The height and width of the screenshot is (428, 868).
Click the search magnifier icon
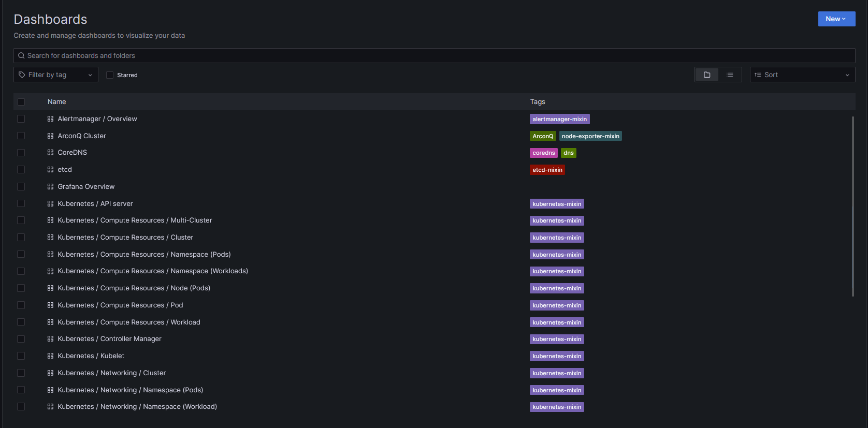coord(21,55)
